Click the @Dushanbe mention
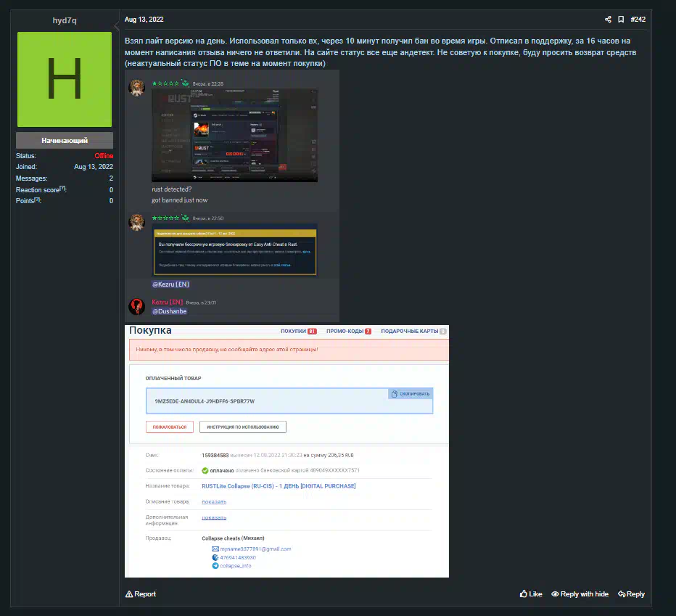Screen dimensions: 676x616 pos(170,311)
